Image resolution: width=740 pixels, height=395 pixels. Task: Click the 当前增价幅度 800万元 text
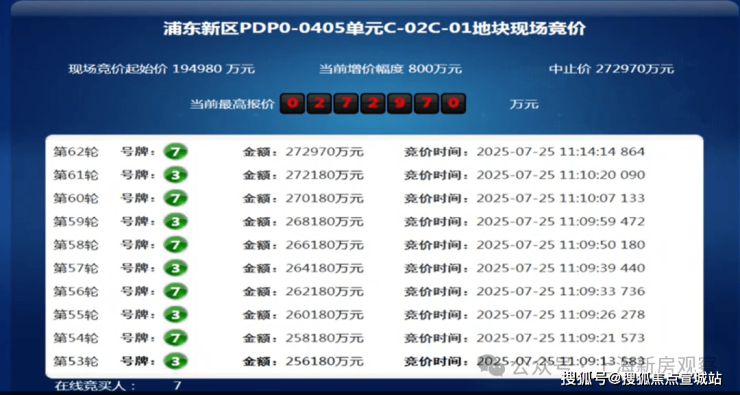coord(390,69)
